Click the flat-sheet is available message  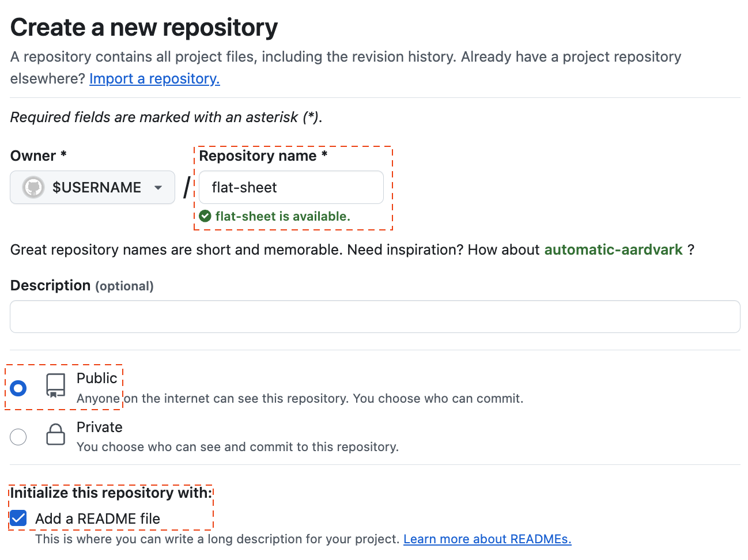tap(282, 216)
